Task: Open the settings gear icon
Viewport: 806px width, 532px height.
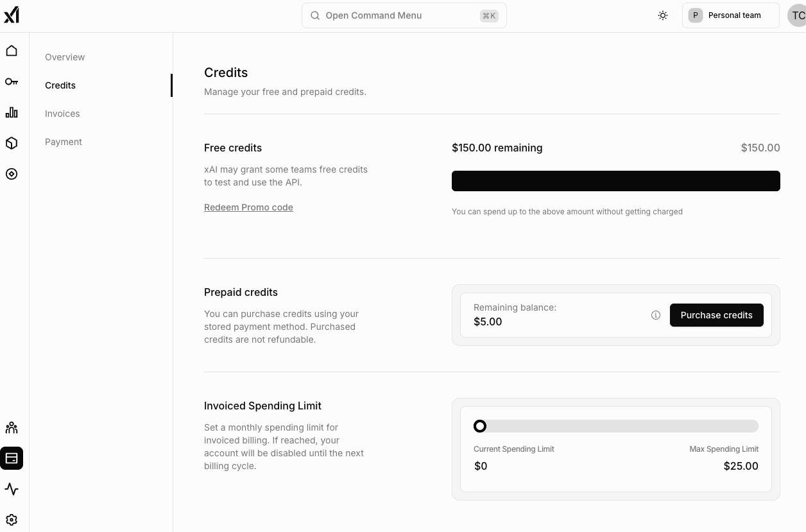Action: (12, 520)
